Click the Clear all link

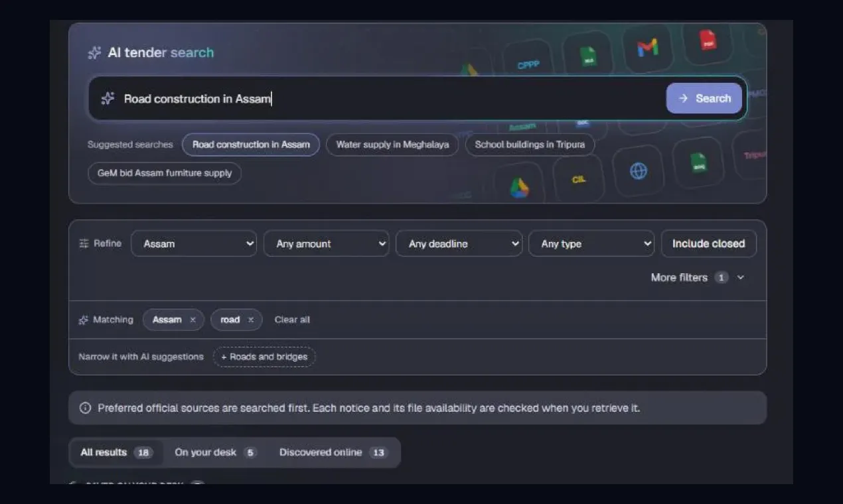[x=292, y=320]
